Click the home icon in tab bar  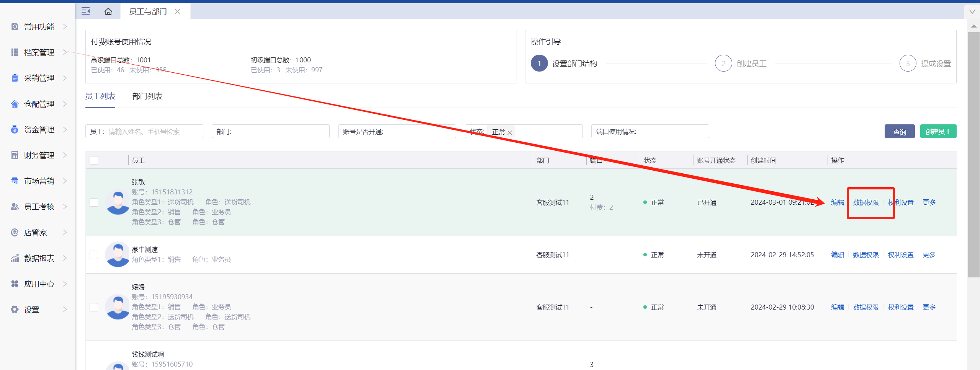pos(108,11)
